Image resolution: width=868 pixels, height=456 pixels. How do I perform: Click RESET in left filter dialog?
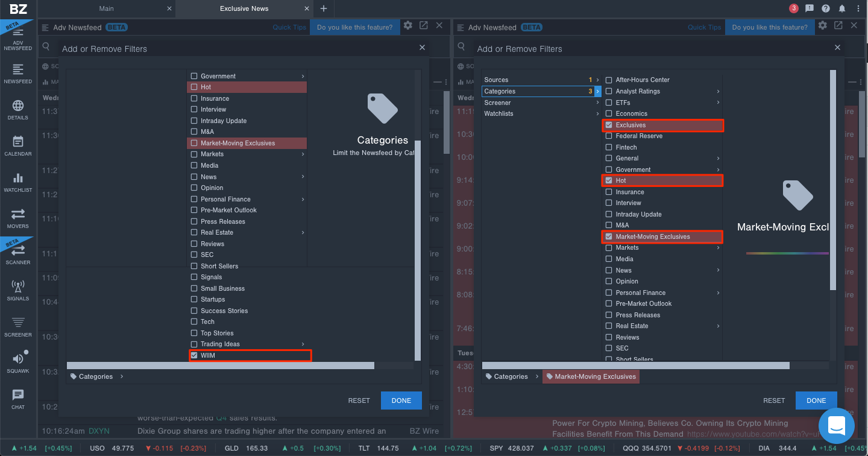click(x=359, y=401)
